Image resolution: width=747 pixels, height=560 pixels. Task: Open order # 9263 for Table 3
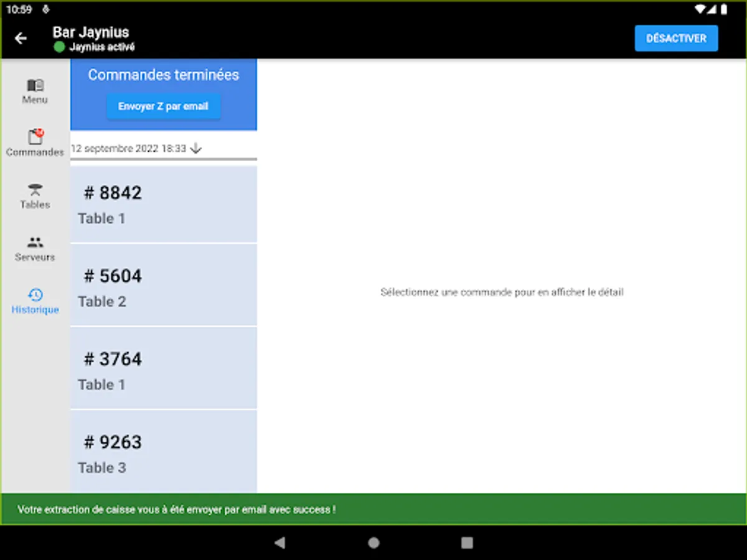pos(164,452)
